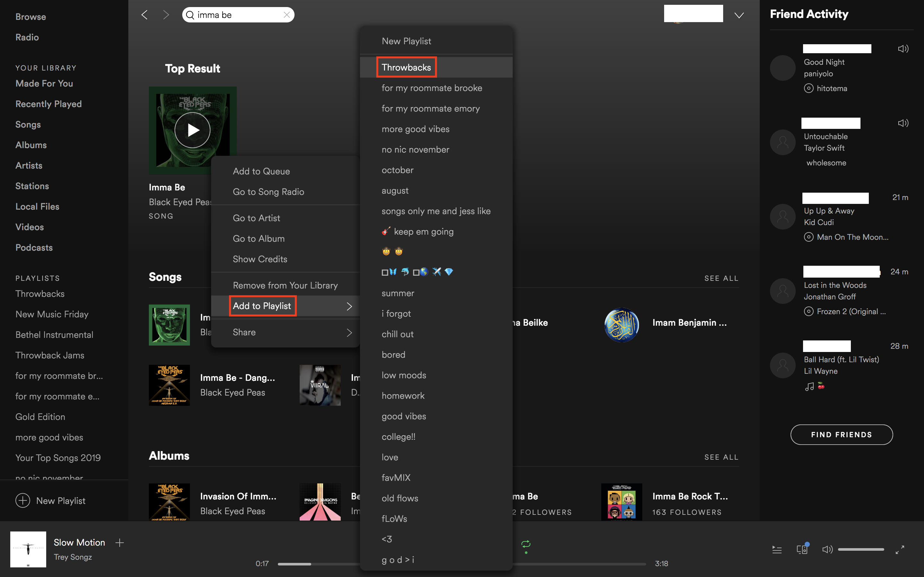Screen dimensions: 924x577
Task: Open the account dropdown chevron
Action: point(739,15)
